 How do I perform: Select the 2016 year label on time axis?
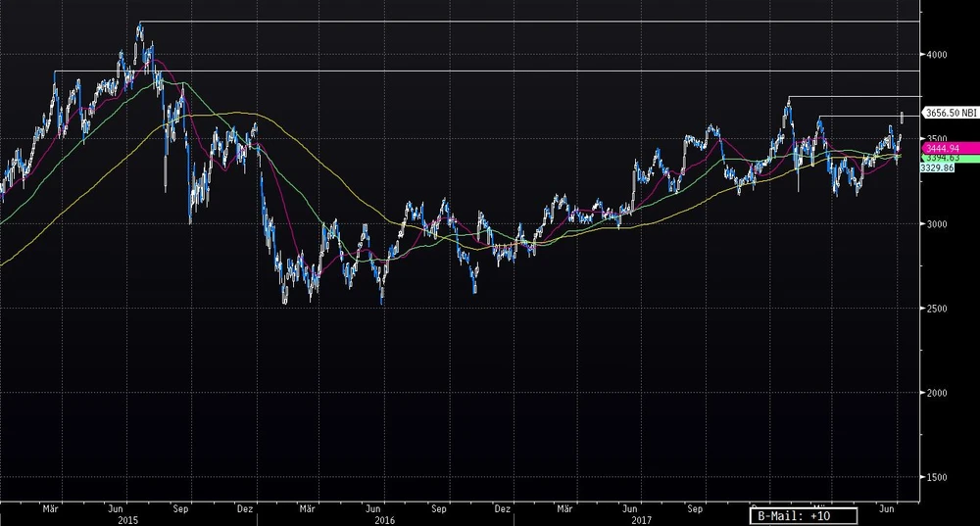coord(386,520)
